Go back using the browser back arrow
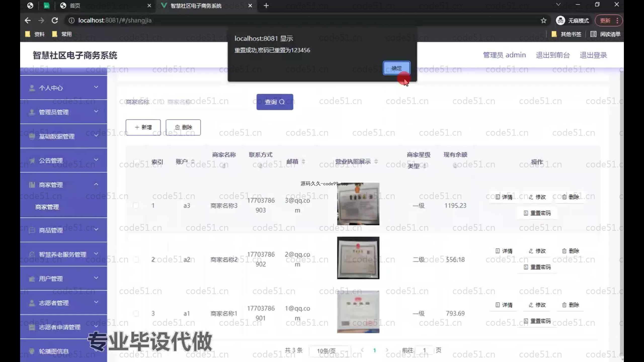 (x=28, y=20)
